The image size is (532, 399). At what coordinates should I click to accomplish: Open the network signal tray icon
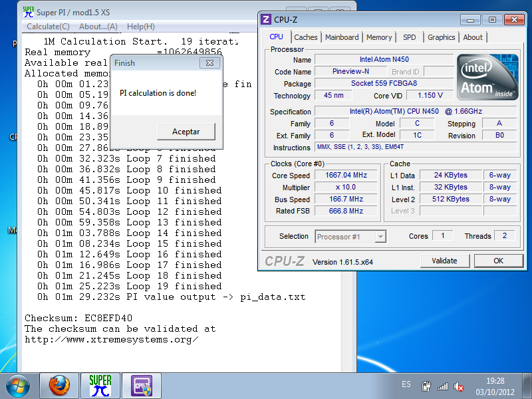click(x=443, y=386)
